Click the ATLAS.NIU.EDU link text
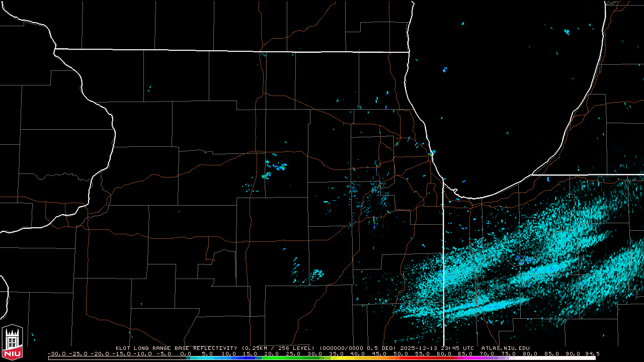 505,348
